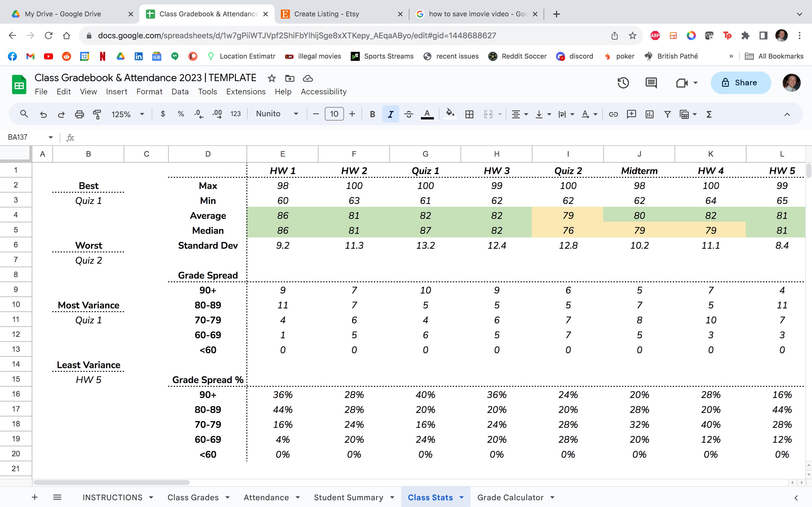Click the insert chart icon

[x=649, y=114]
